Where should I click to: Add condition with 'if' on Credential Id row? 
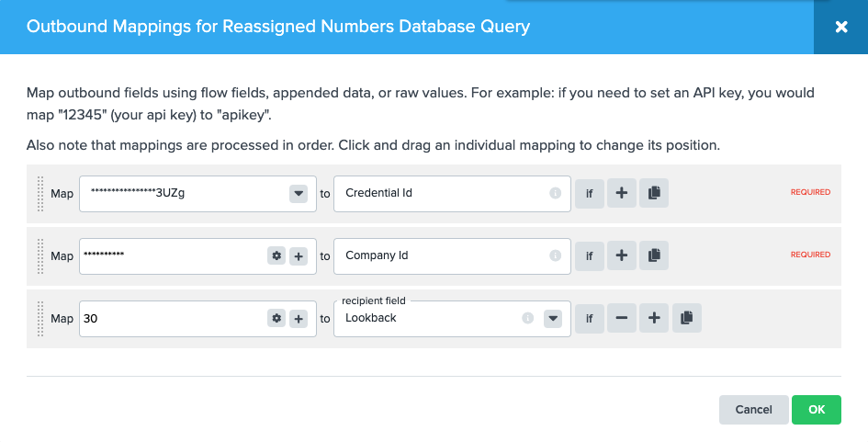click(x=589, y=194)
